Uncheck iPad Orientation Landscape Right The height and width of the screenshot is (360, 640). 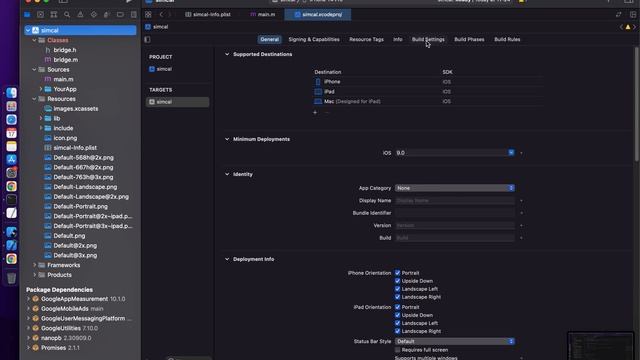coord(398,331)
